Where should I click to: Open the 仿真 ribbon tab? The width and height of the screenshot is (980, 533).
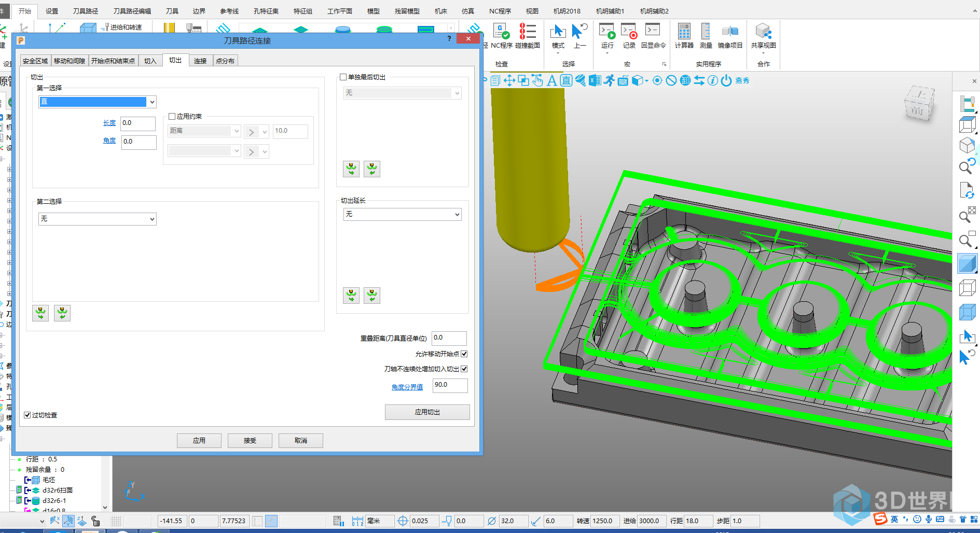coord(468,11)
